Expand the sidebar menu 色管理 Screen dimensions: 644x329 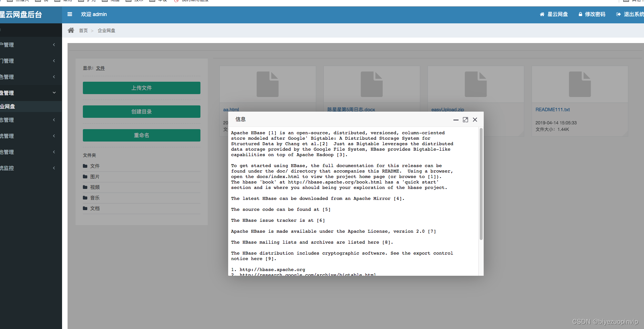(x=31, y=77)
